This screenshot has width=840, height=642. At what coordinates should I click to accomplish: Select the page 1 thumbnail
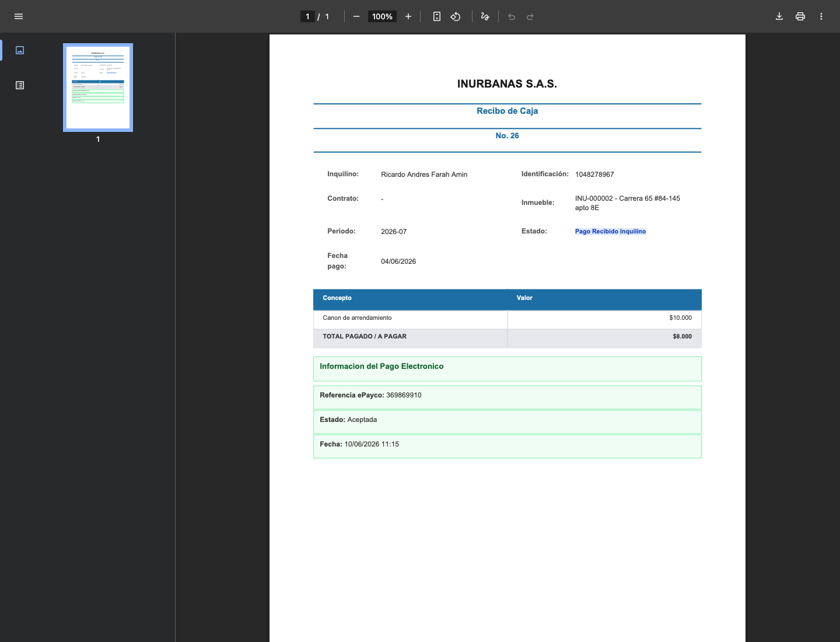coord(98,88)
